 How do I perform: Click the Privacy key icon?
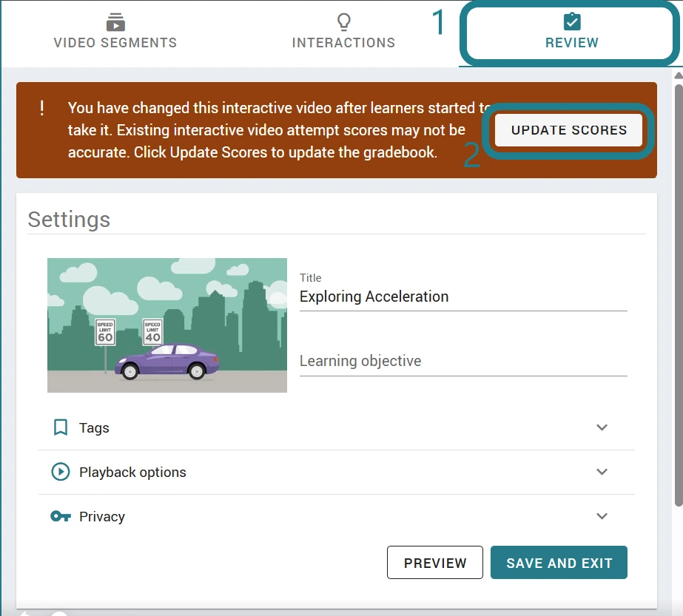(61, 516)
